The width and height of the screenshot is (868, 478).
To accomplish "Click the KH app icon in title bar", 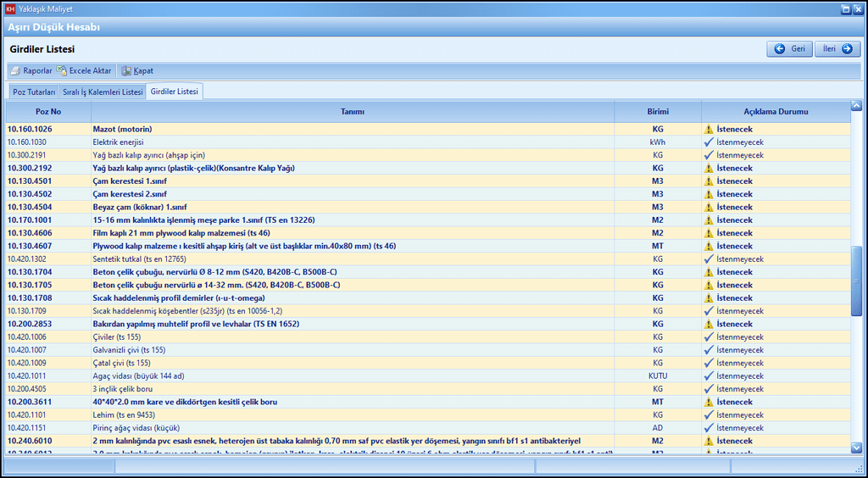I will [x=10, y=9].
